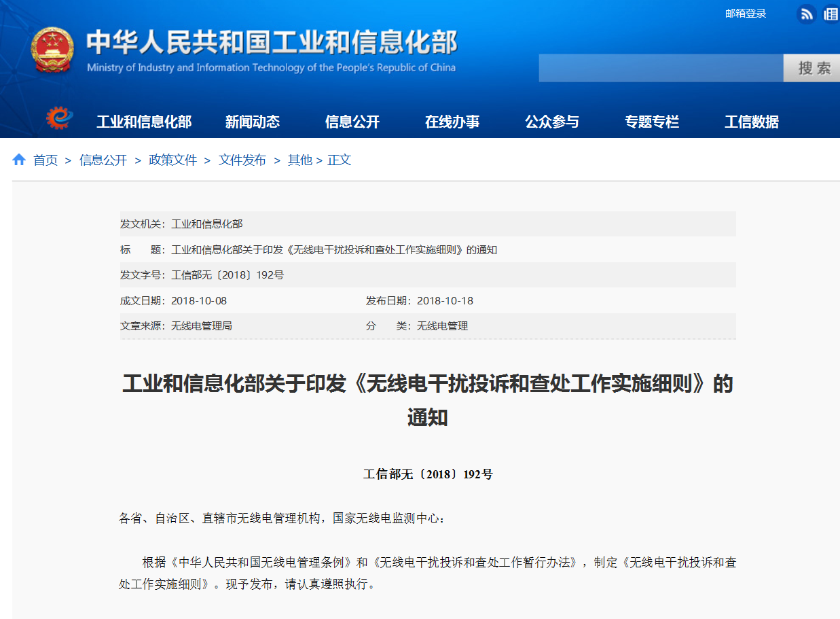The width and height of the screenshot is (840, 619).
Task: Open 专题专栏 navigation menu
Action: coord(652,122)
